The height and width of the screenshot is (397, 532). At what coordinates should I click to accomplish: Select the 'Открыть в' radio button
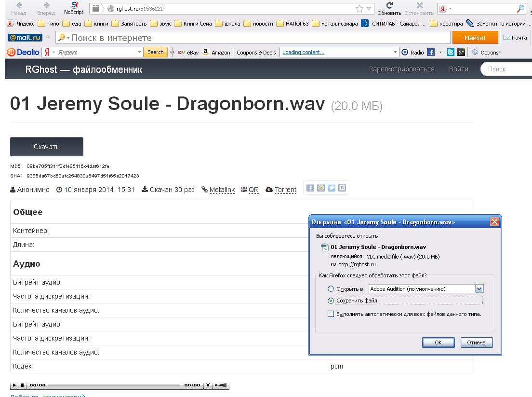331,289
